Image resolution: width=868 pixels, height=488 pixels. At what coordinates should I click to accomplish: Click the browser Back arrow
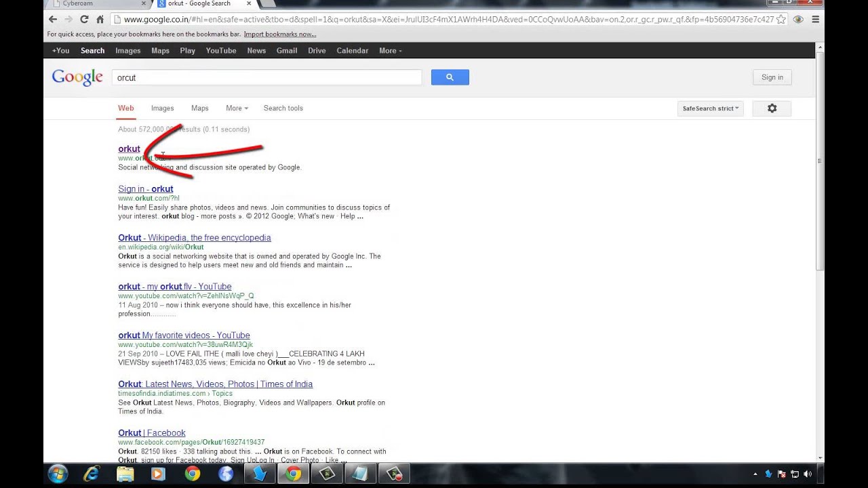click(x=53, y=20)
